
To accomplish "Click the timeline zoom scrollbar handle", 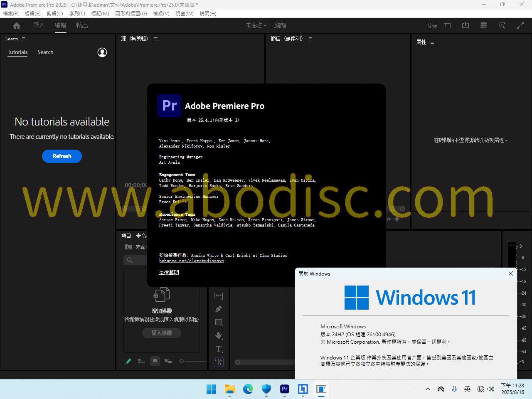I will 238,362.
